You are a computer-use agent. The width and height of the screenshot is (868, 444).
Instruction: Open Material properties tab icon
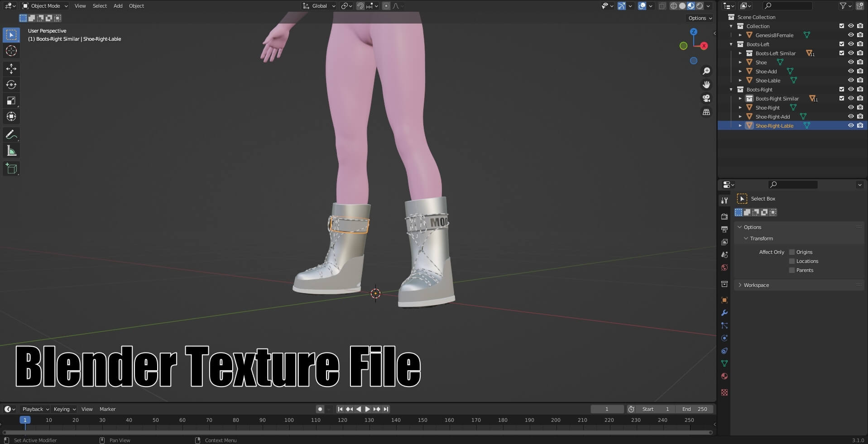(724, 376)
